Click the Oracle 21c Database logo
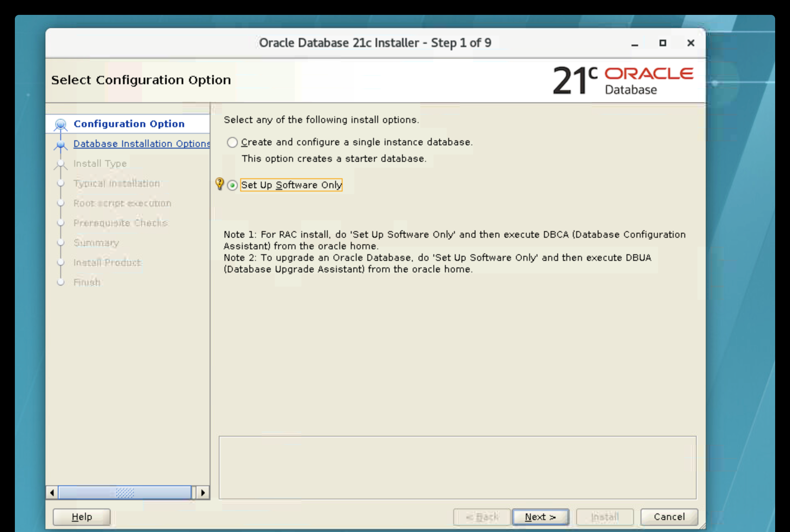The height and width of the screenshot is (532, 790). coord(623,80)
